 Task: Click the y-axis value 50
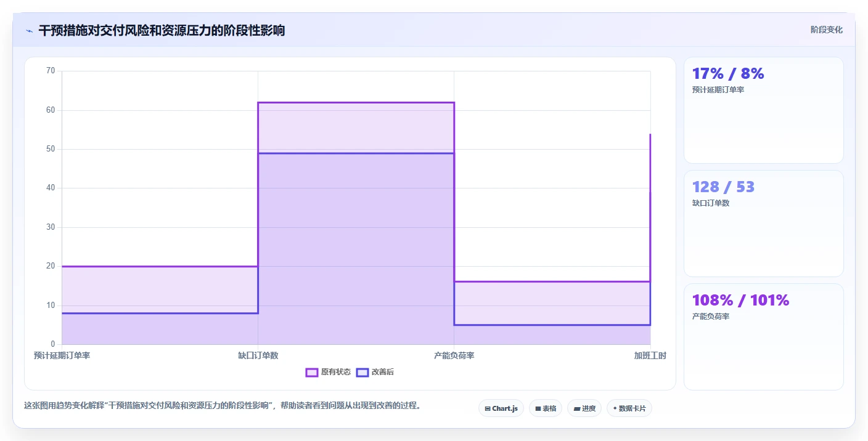click(x=51, y=149)
